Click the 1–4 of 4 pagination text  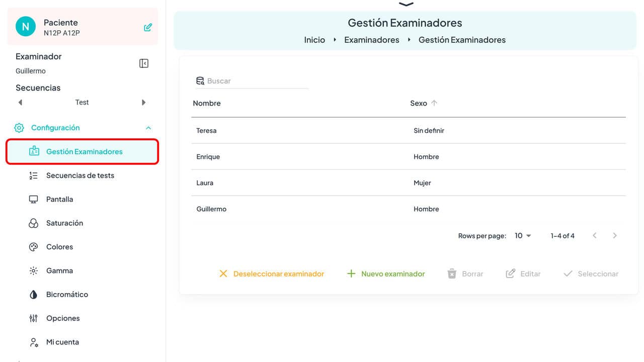[562, 236]
